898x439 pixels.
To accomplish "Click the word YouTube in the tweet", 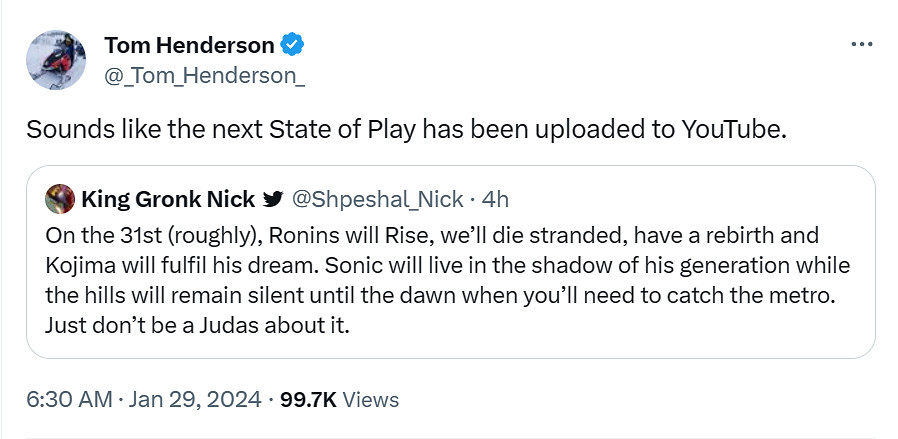I will coord(732,131).
